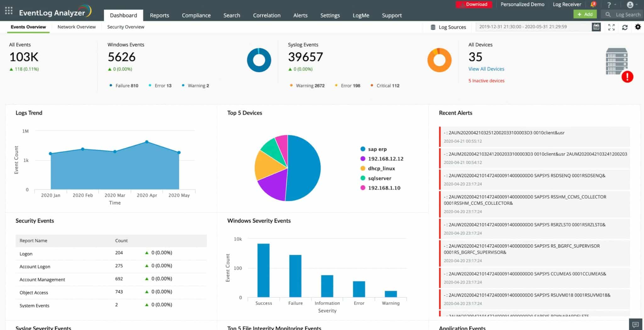This screenshot has height=330, width=644.
Task: Open the calendar date range picker
Action: 596,27
